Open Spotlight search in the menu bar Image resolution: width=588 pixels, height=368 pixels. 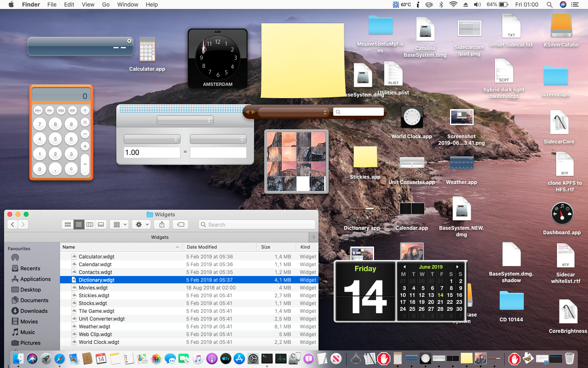(550, 4)
